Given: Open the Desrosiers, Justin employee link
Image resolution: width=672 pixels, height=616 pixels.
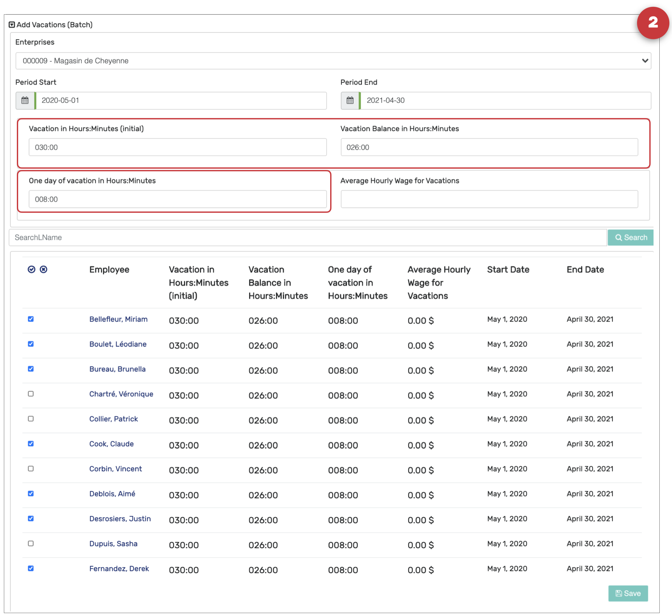Looking at the screenshot, I should tap(120, 519).
